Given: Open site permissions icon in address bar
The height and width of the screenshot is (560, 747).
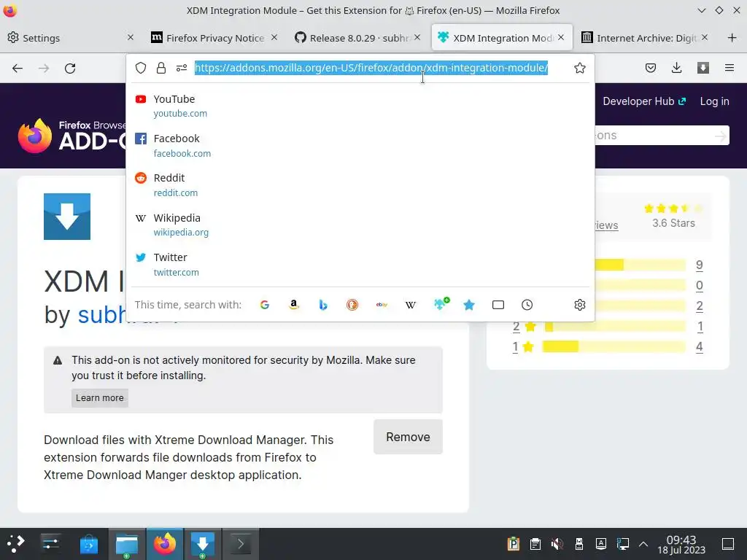Looking at the screenshot, I should point(182,68).
